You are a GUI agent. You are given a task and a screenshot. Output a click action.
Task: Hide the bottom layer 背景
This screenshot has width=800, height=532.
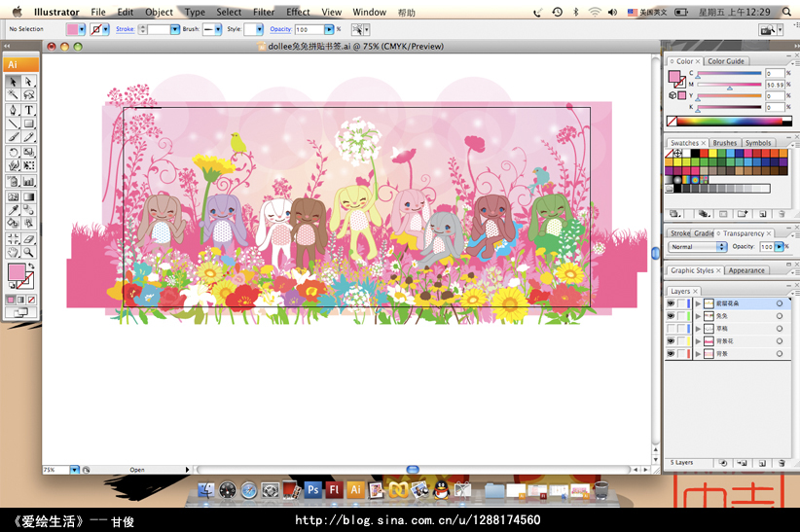[671, 353]
